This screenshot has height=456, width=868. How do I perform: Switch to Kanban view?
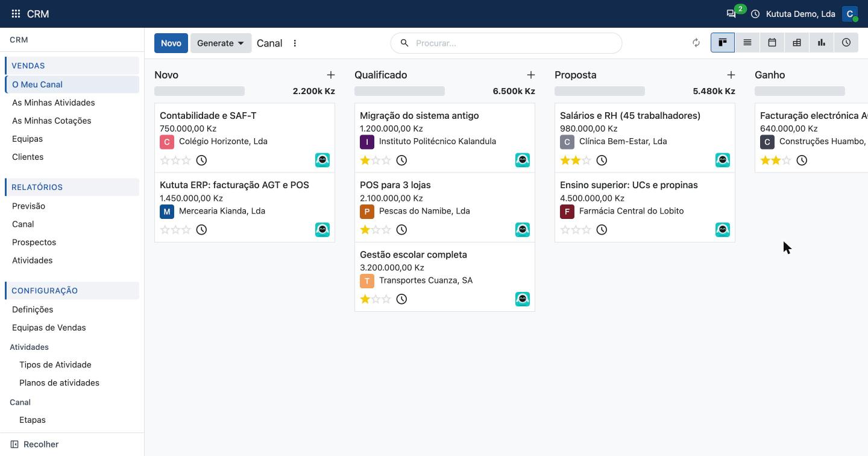tap(723, 43)
